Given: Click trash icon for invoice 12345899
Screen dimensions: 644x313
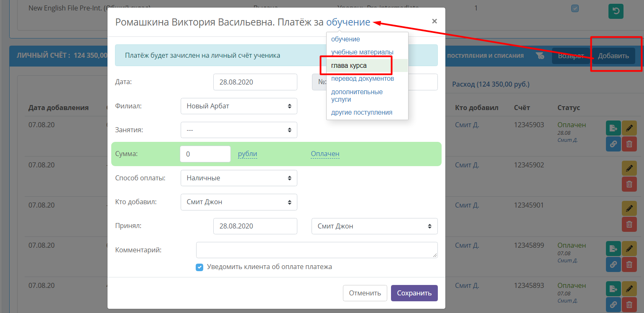Looking at the screenshot, I should 629,264.
